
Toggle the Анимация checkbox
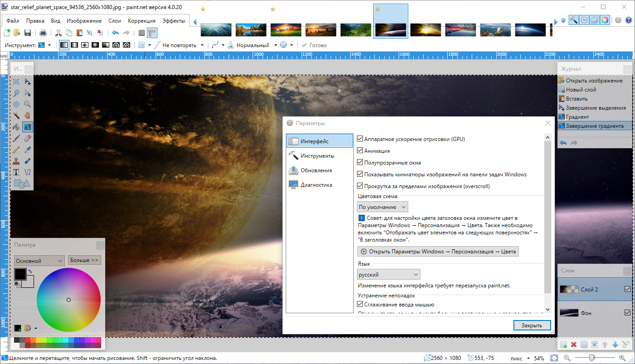click(x=360, y=151)
